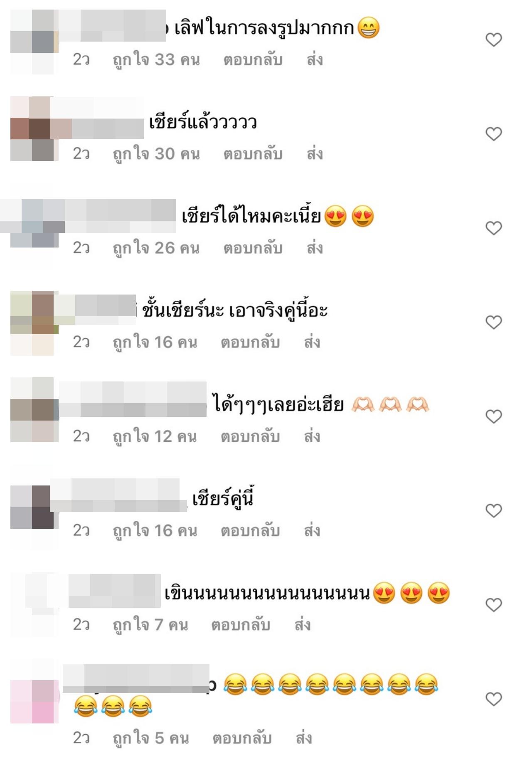The width and height of the screenshot is (532, 780).
Task: Tap heart on comment with 26 likes
Action: 494,228
